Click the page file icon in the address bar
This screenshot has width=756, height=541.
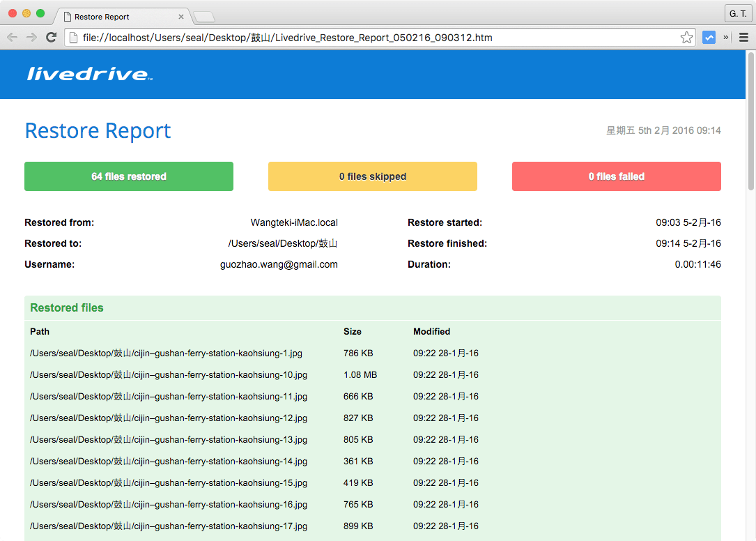point(73,38)
